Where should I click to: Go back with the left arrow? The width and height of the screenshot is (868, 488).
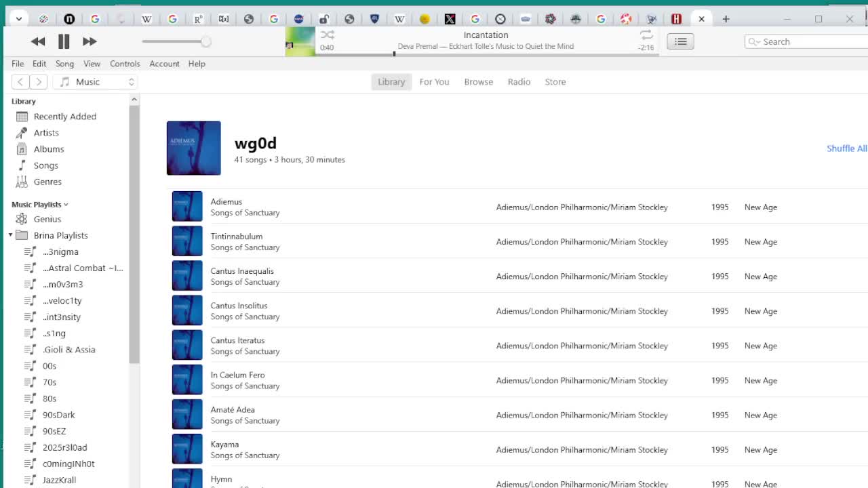(20, 82)
